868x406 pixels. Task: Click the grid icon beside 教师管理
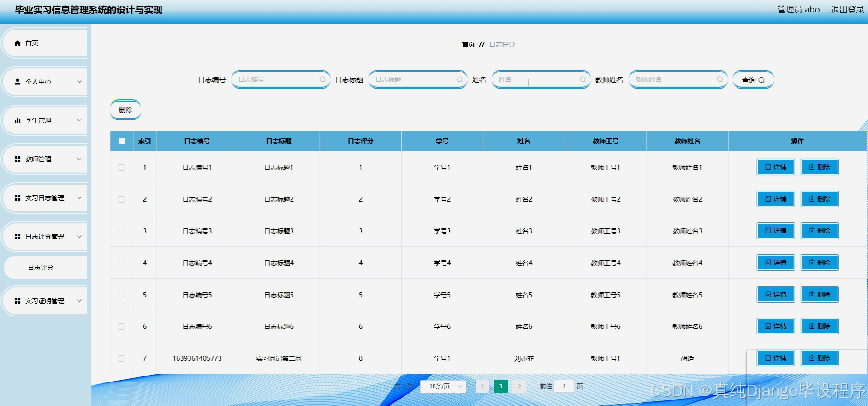[x=18, y=159]
